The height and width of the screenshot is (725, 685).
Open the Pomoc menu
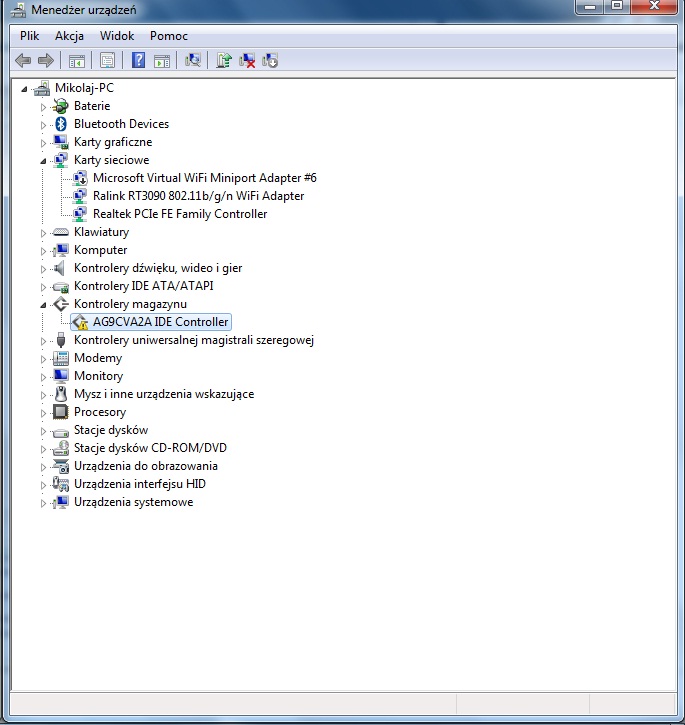pyautogui.click(x=169, y=36)
